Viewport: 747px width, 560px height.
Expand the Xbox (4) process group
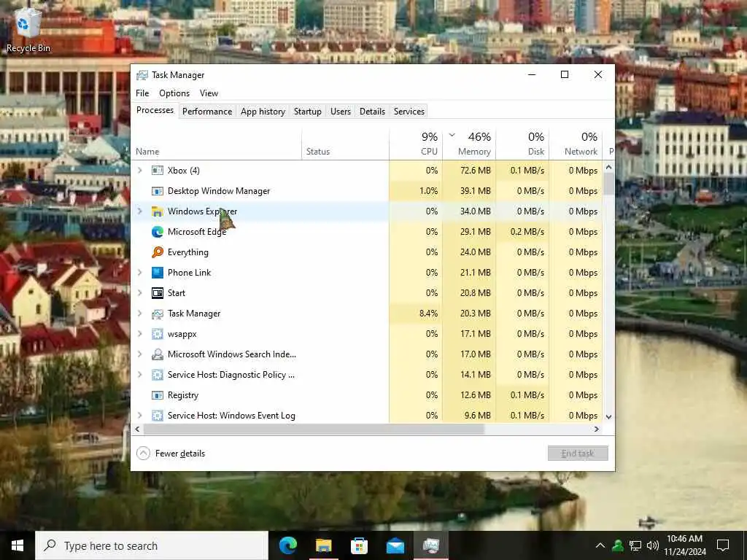click(139, 170)
